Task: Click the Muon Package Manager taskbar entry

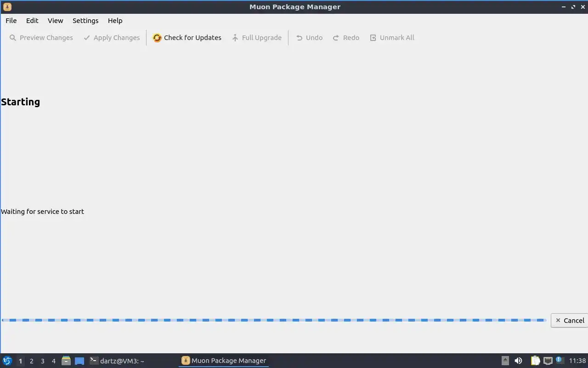Action: [224, 361]
